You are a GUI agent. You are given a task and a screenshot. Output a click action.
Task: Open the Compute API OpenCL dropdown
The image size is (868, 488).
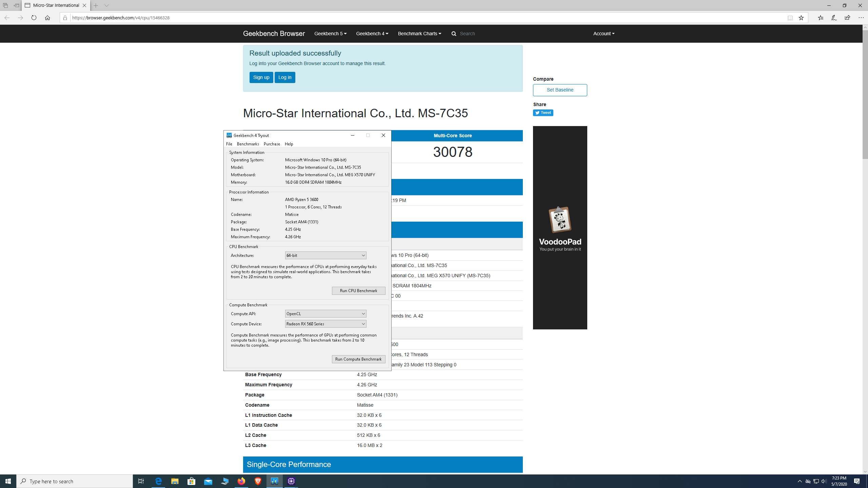[325, 314]
